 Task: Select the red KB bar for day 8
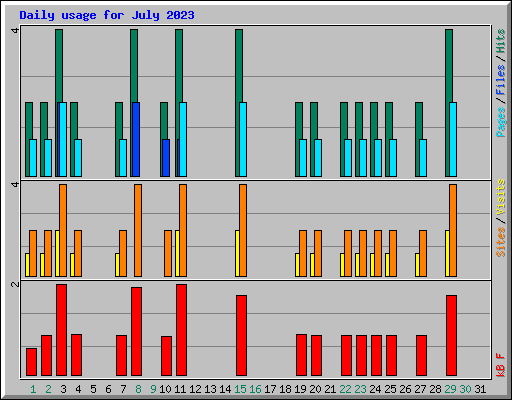coord(136,331)
